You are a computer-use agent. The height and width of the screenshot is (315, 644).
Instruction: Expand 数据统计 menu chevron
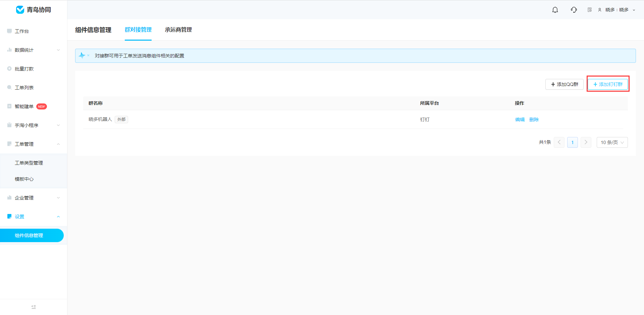click(x=58, y=50)
